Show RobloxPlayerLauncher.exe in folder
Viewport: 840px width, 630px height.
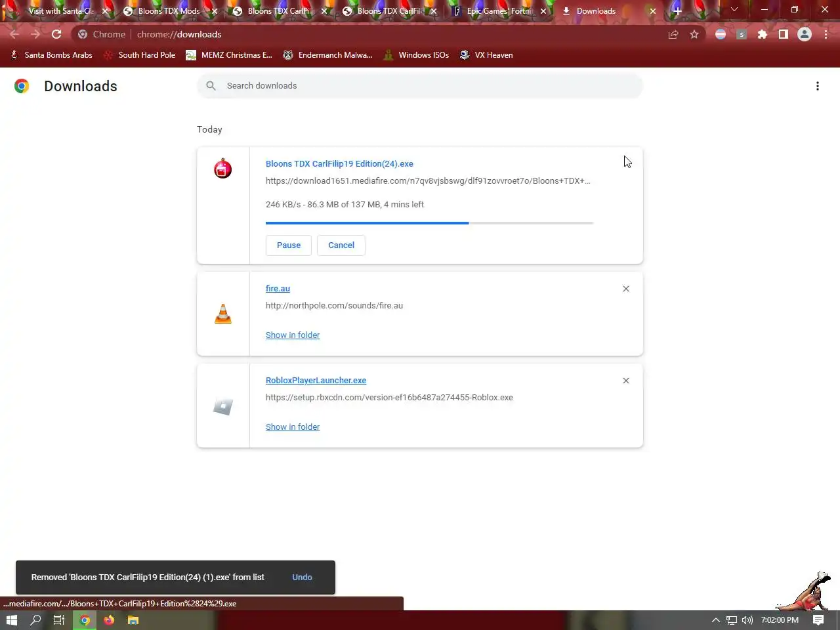[x=293, y=427]
